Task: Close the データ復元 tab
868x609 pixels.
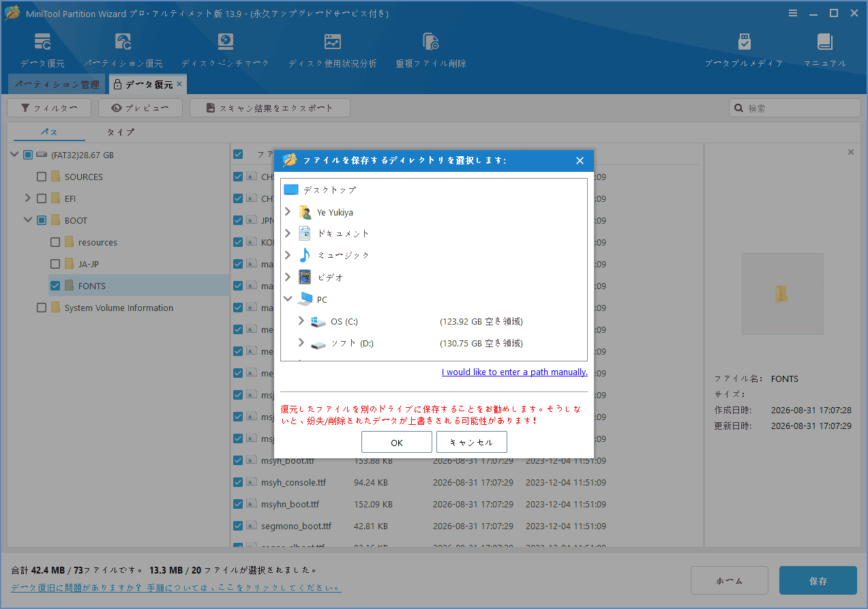Action: point(179,84)
